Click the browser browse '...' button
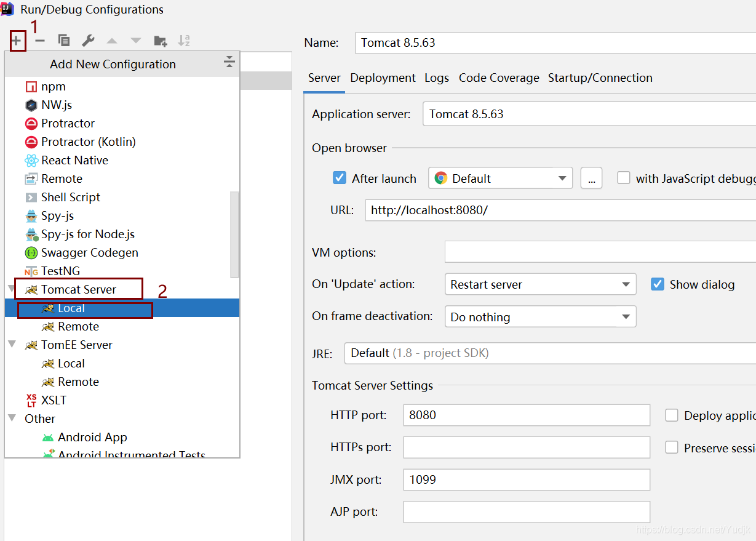756x541 pixels. coord(591,178)
